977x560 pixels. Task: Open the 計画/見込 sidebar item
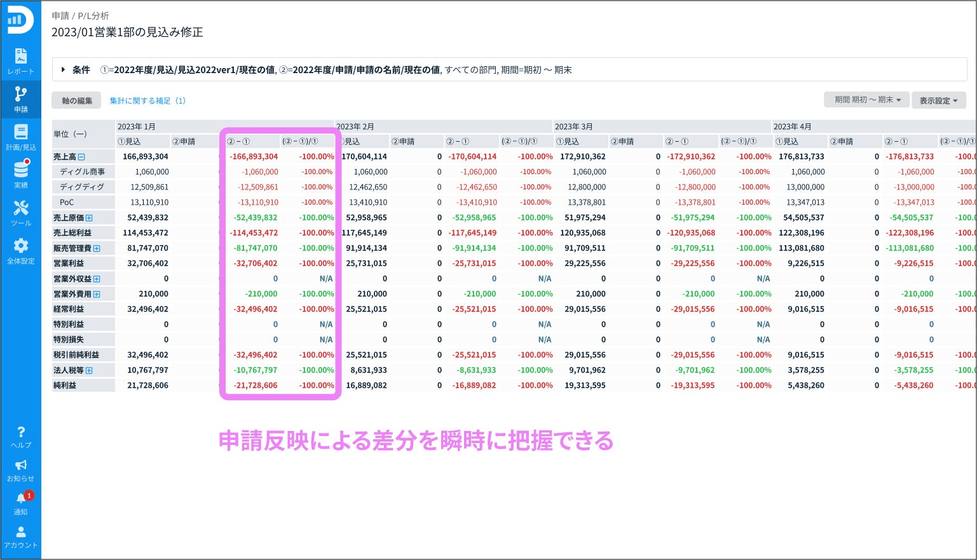(x=21, y=136)
